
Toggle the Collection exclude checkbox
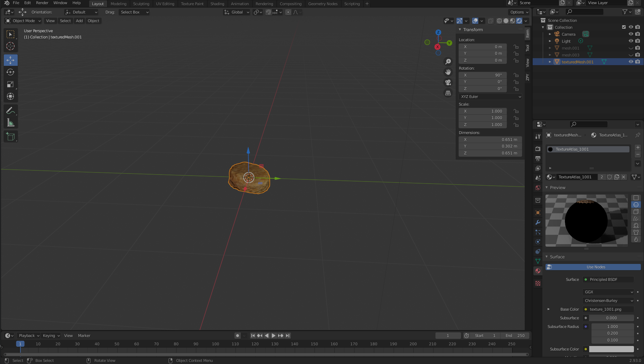pyautogui.click(x=624, y=27)
